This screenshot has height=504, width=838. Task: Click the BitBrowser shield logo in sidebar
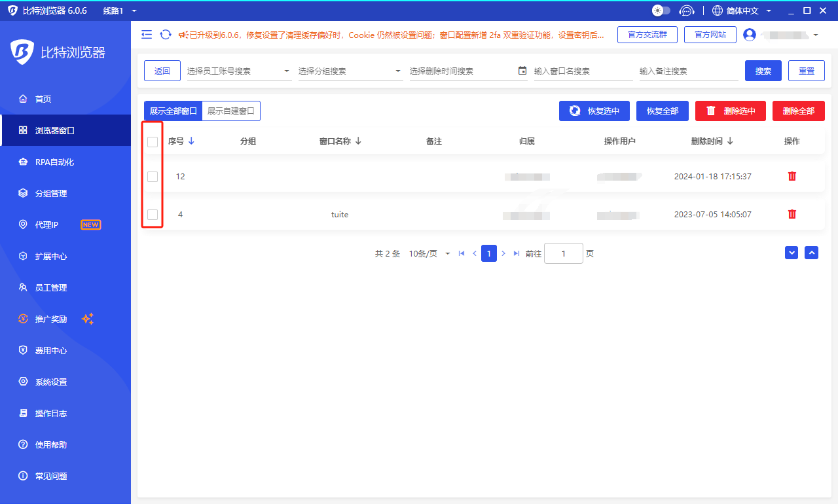click(x=22, y=52)
